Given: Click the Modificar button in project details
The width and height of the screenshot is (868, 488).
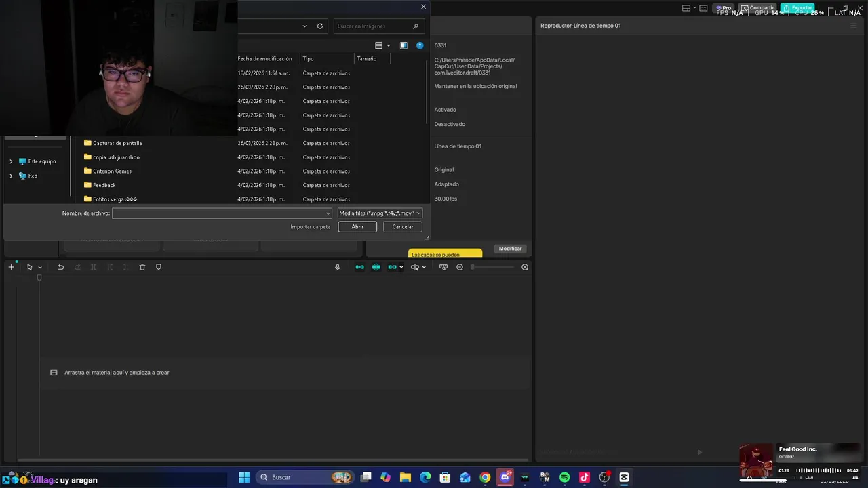Looking at the screenshot, I should pyautogui.click(x=510, y=249).
